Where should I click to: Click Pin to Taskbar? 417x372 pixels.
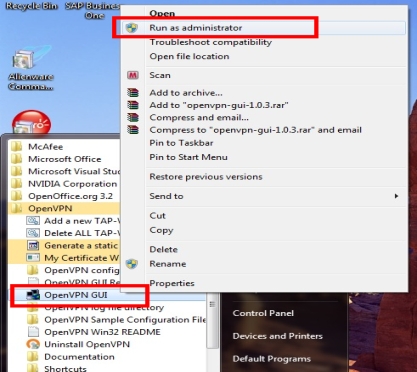[181, 143]
